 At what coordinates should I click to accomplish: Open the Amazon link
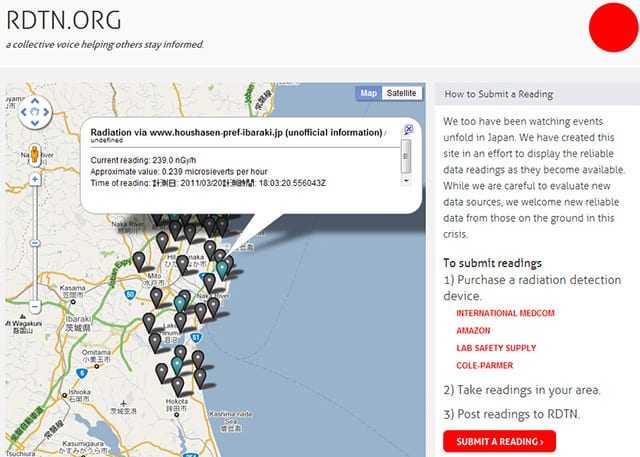click(473, 329)
